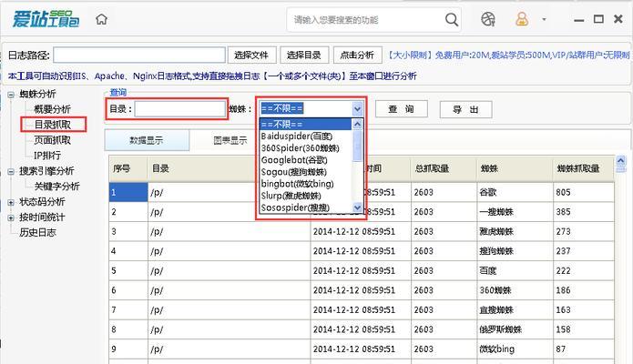Click the 搜狗蜘蛛 cell

[x=515, y=250]
